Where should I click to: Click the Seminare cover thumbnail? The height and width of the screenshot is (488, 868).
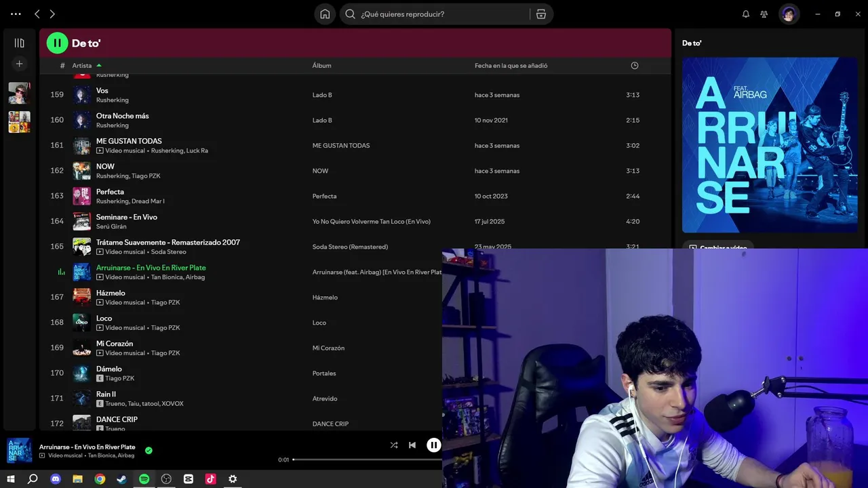pyautogui.click(x=81, y=221)
